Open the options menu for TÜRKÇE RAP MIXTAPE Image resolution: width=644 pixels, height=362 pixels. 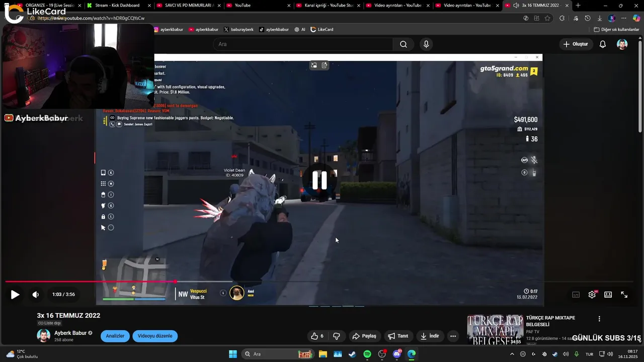point(599,319)
